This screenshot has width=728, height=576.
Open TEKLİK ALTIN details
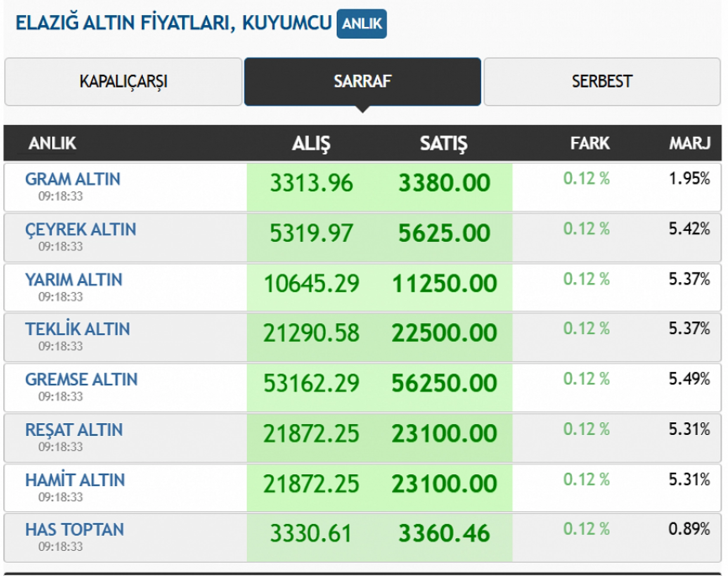(x=77, y=329)
